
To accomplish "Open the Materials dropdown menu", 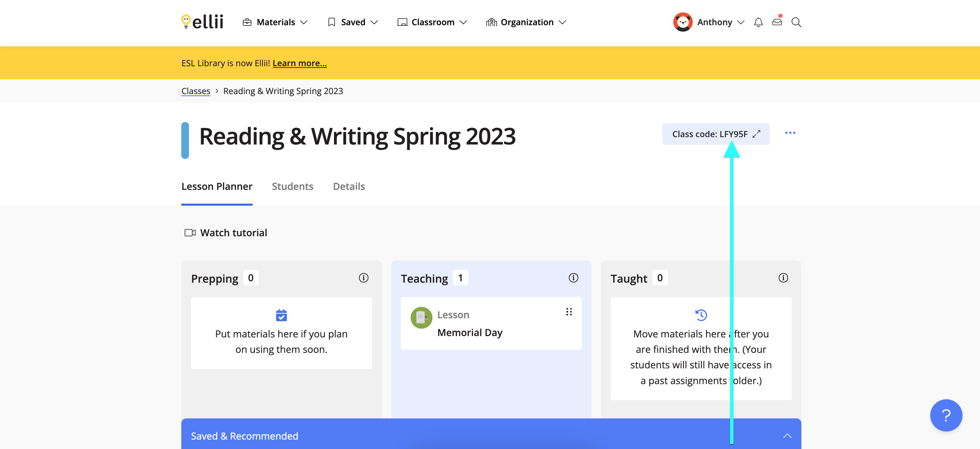I will (x=275, y=23).
